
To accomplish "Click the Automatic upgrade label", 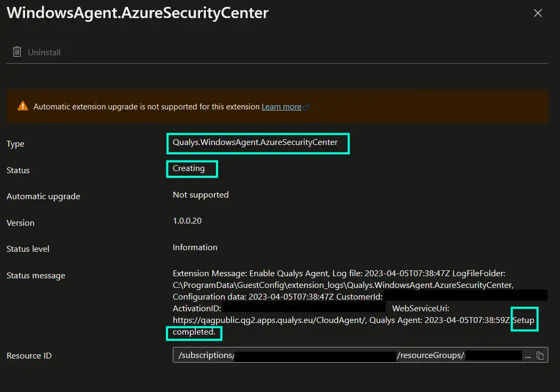I will click(x=43, y=197).
